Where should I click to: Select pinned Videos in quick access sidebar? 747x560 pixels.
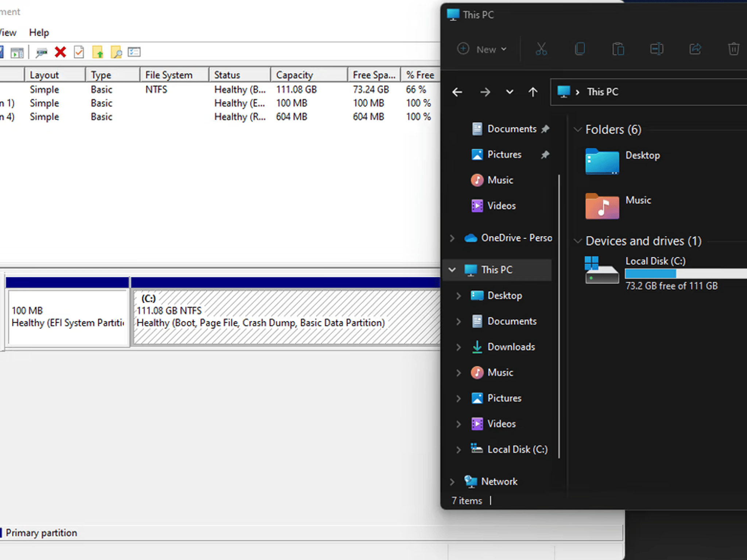click(502, 206)
